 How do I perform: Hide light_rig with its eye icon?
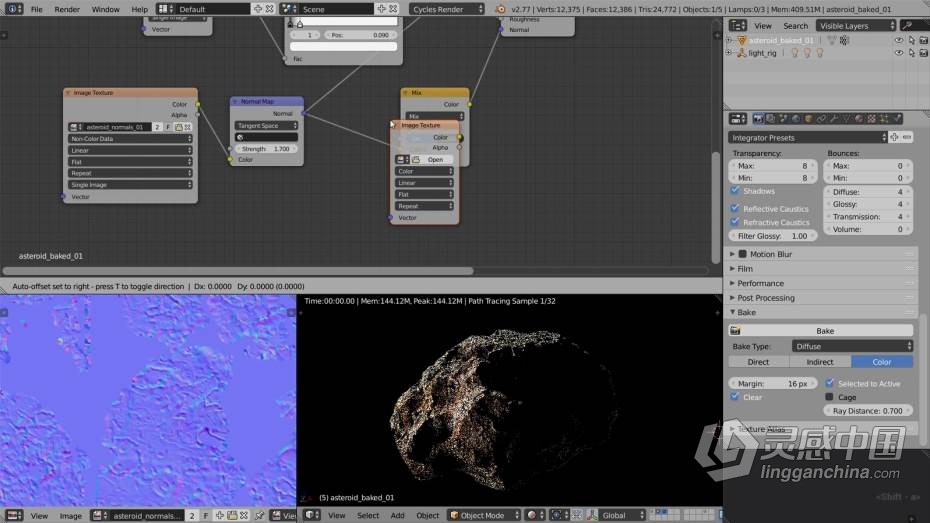coord(899,53)
